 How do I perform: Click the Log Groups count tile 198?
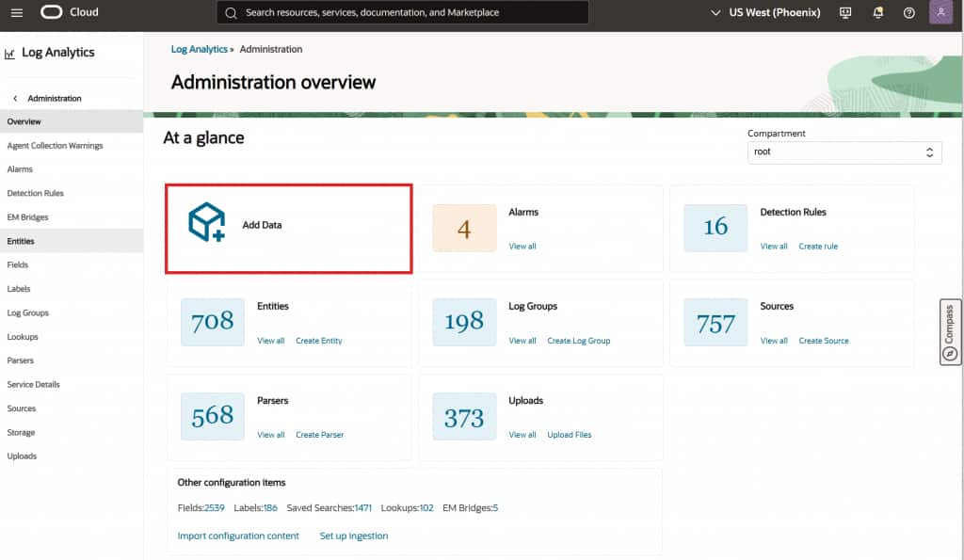[x=464, y=322]
